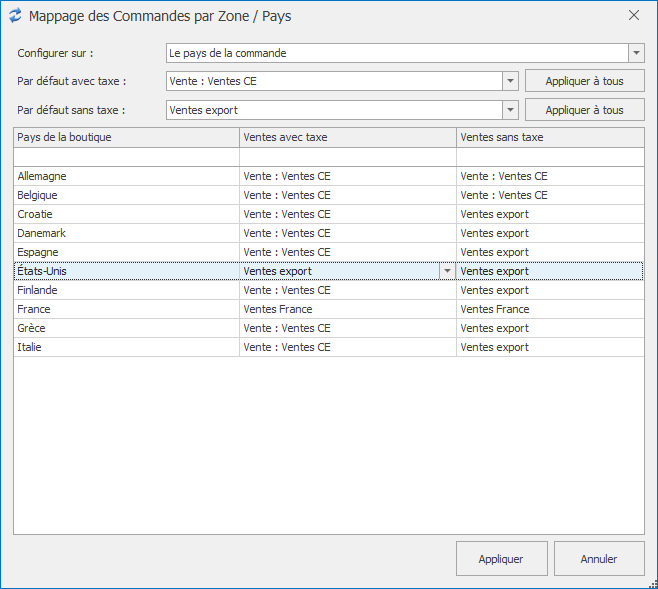Expand 'Par défaut avec taxe' dropdown arrow
The image size is (658, 589).
click(510, 81)
